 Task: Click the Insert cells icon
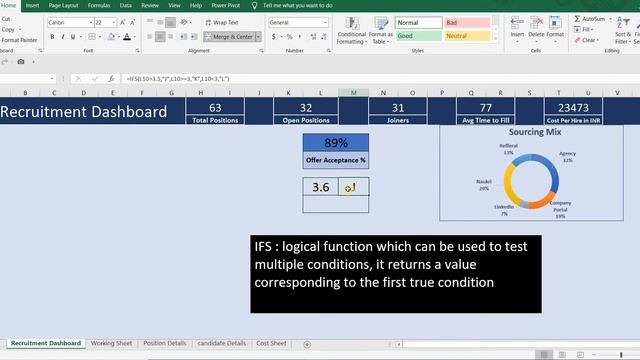click(517, 23)
